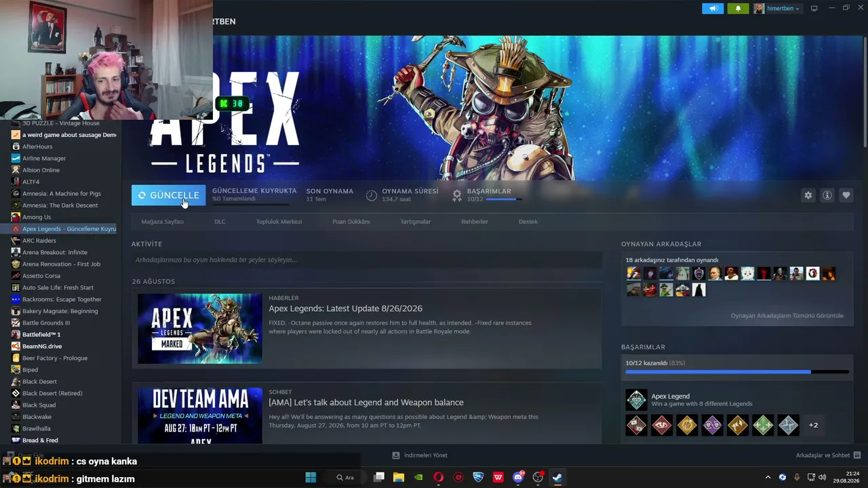Open the DLC tab
The height and width of the screenshot is (488, 868).
point(220,222)
